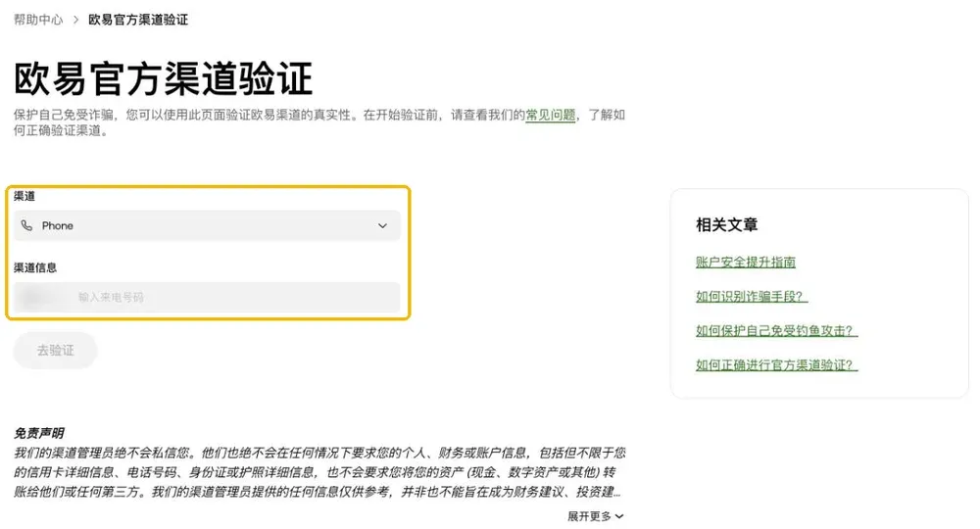Expand disclaimer with 展开更多
This screenshot has height=529, width=980.
click(595, 516)
